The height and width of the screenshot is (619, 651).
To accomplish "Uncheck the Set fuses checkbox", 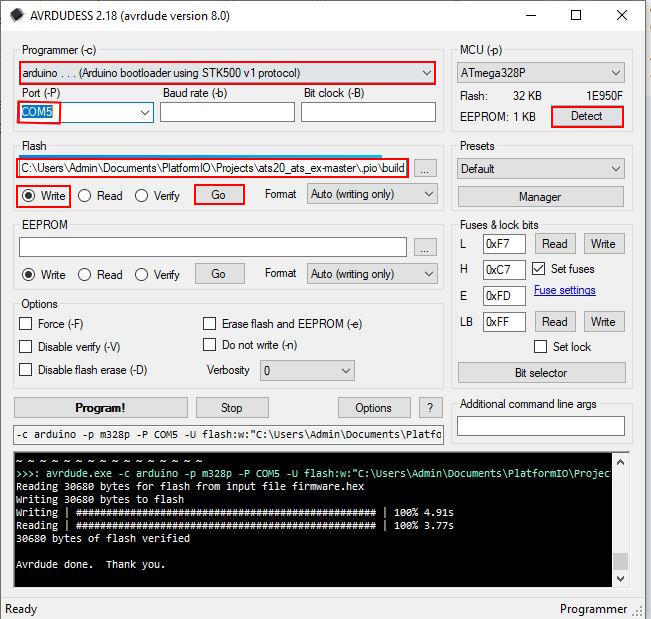I will (538, 269).
